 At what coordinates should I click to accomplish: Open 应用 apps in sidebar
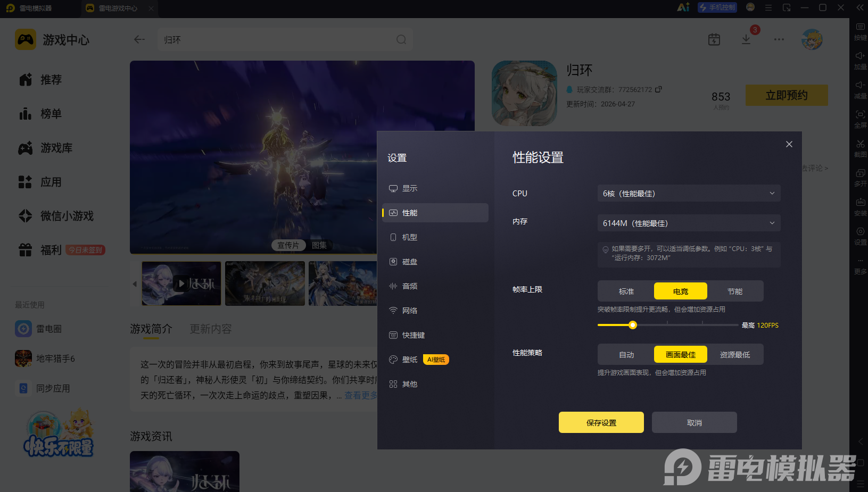(40, 182)
